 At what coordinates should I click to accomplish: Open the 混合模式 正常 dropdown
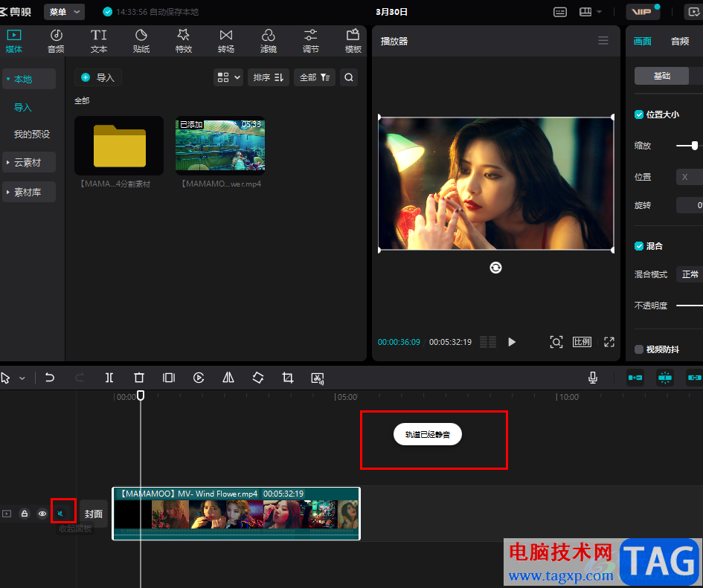[689, 274]
